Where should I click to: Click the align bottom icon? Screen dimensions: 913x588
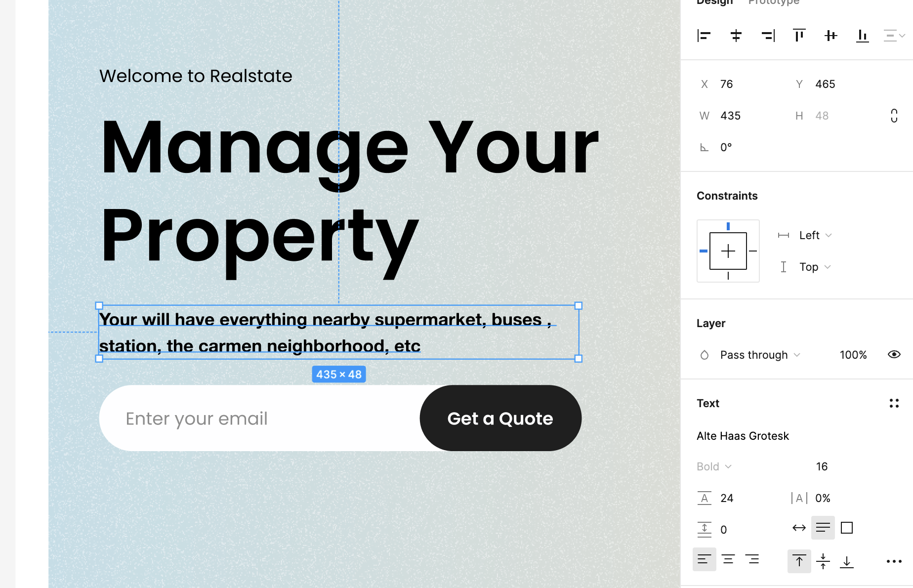coord(862,36)
